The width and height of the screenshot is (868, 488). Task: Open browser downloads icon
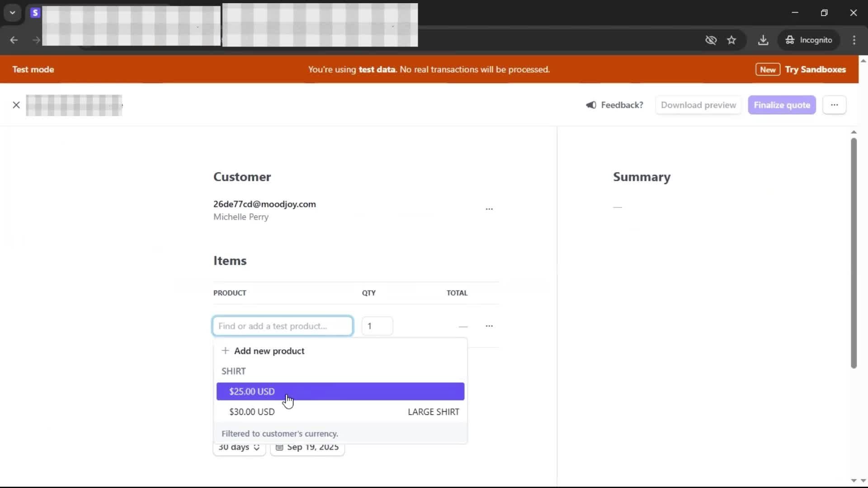coord(763,40)
